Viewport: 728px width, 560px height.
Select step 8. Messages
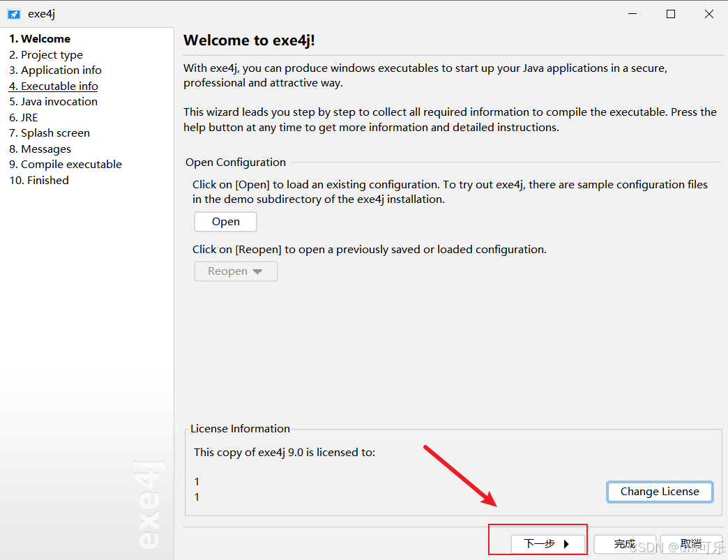pyautogui.click(x=40, y=149)
